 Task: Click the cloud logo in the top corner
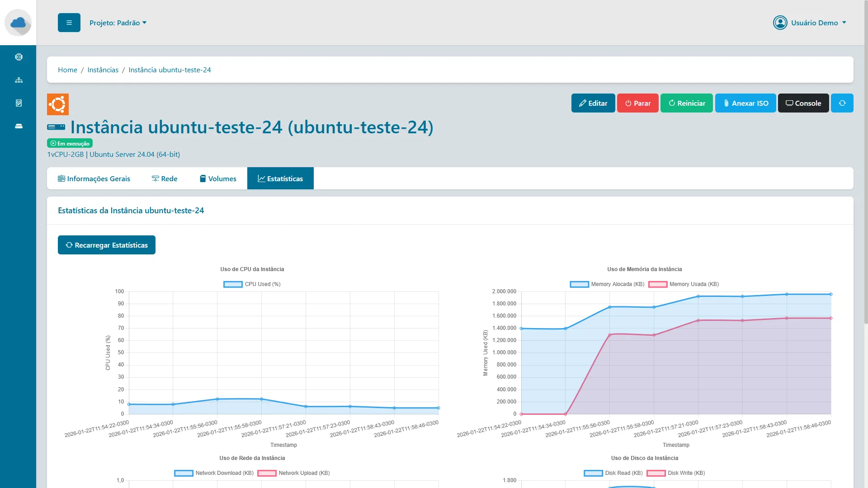(x=19, y=23)
